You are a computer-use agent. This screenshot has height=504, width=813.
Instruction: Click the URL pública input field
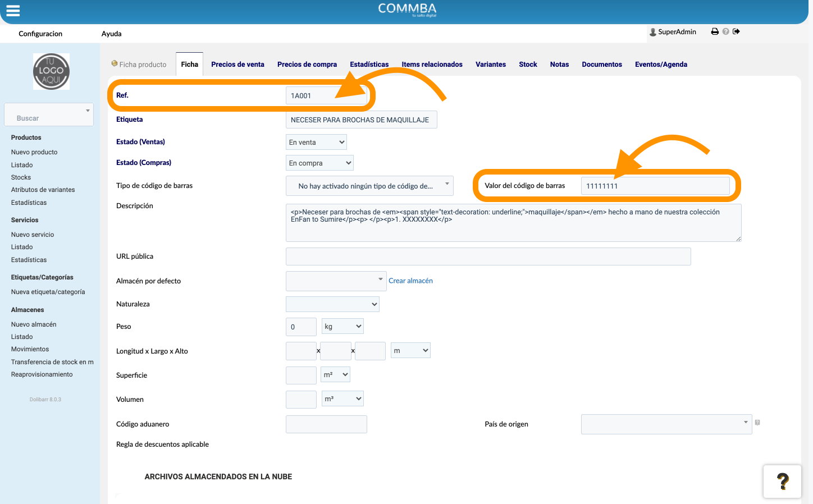click(x=488, y=256)
